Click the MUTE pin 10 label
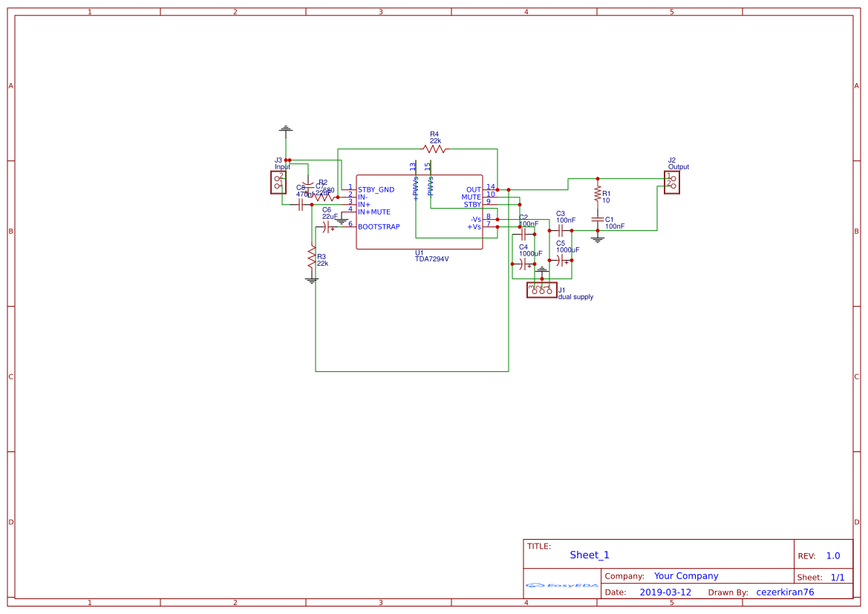Screen dimensions: 868x614 471,197
